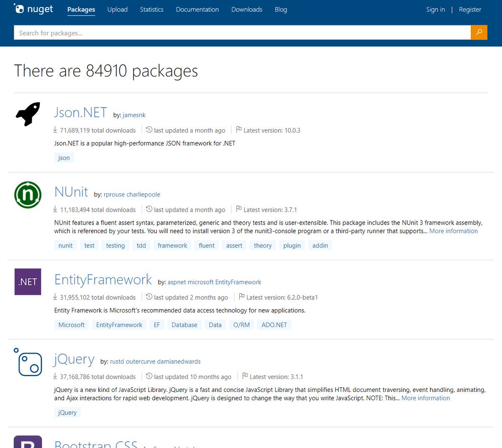
Task: Filter by the O/RM tag
Action: pyautogui.click(x=241, y=325)
